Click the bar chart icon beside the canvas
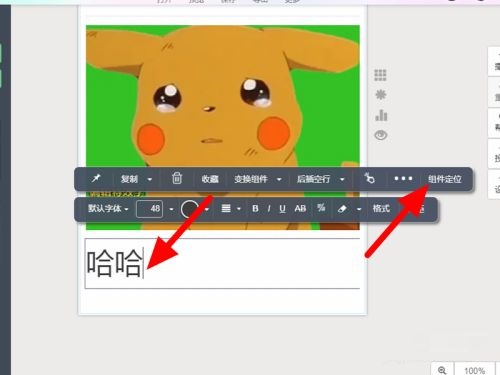500x375 pixels. tap(381, 115)
